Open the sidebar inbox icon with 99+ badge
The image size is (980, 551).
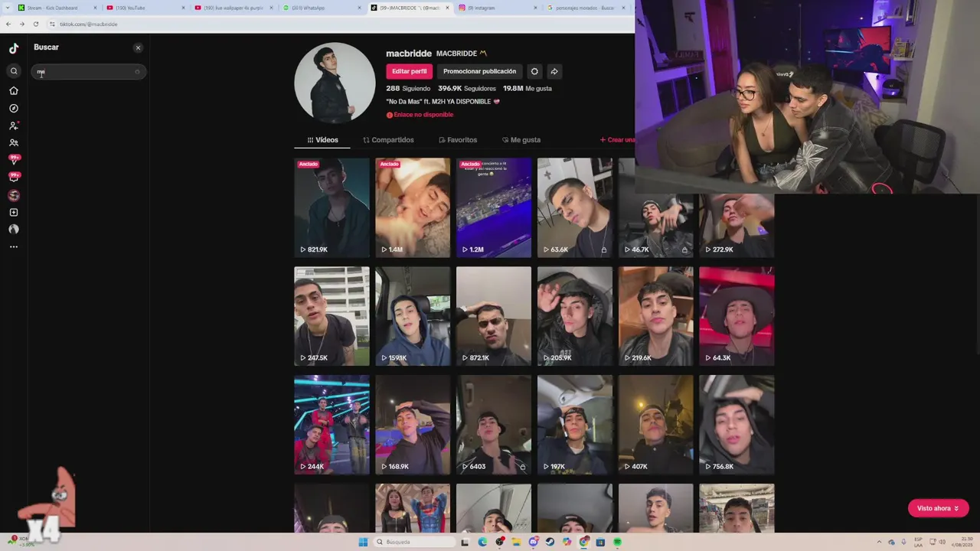point(14,177)
